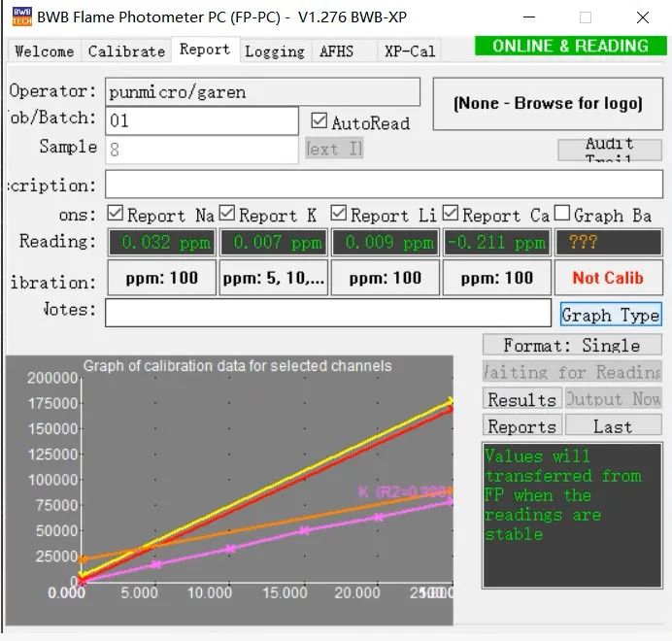Go to the XP-Cal tab
This screenshot has width=672, height=641.
coord(409,51)
